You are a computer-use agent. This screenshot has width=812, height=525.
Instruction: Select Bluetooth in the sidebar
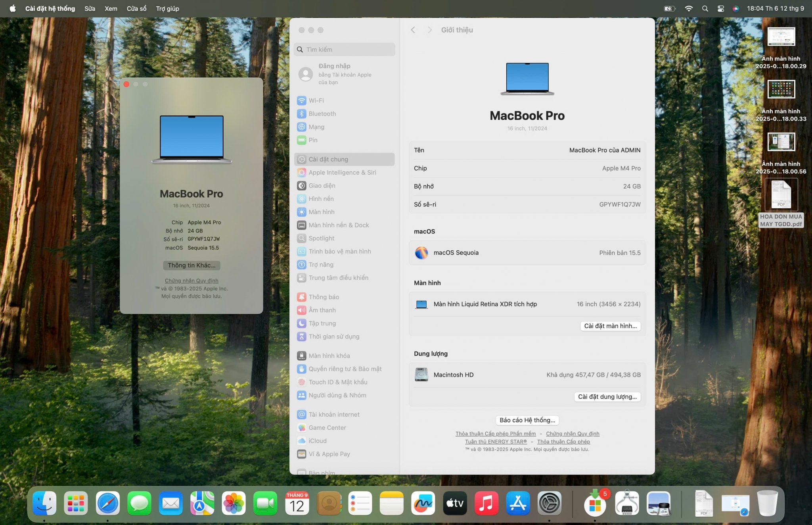322,113
